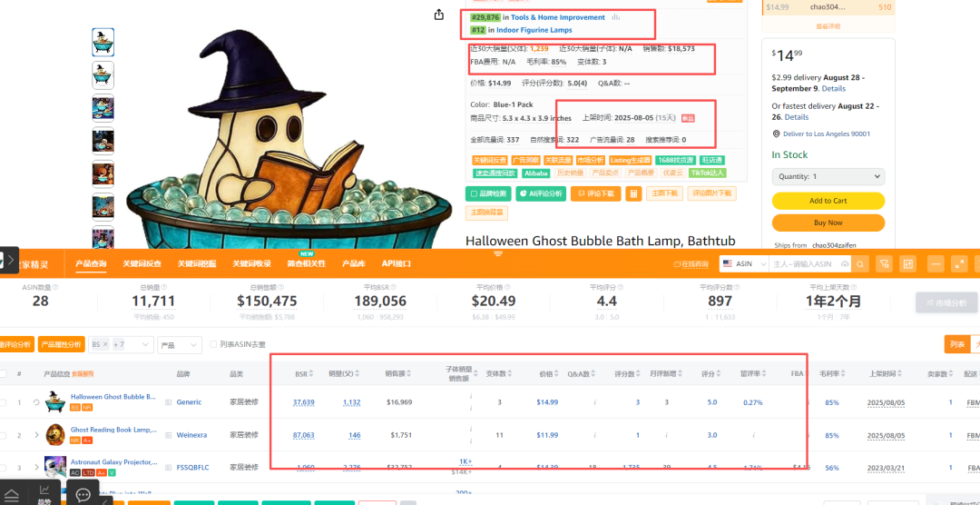Viewport: 980px width, 505px height.
Task: Click the minimize panel dash icon
Action: point(936,264)
